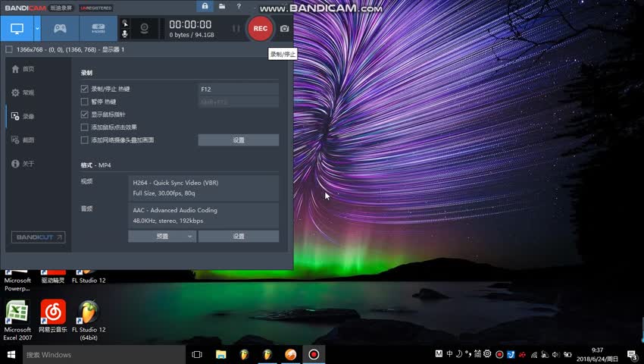The width and height of the screenshot is (644, 364).
Task: Open the clock showing 9:37 date
Action: click(x=597, y=355)
